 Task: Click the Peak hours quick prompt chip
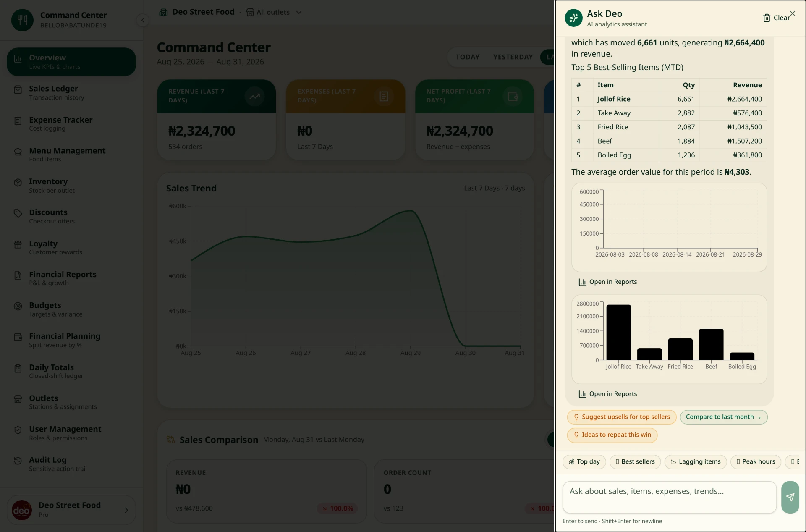pos(756,462)
